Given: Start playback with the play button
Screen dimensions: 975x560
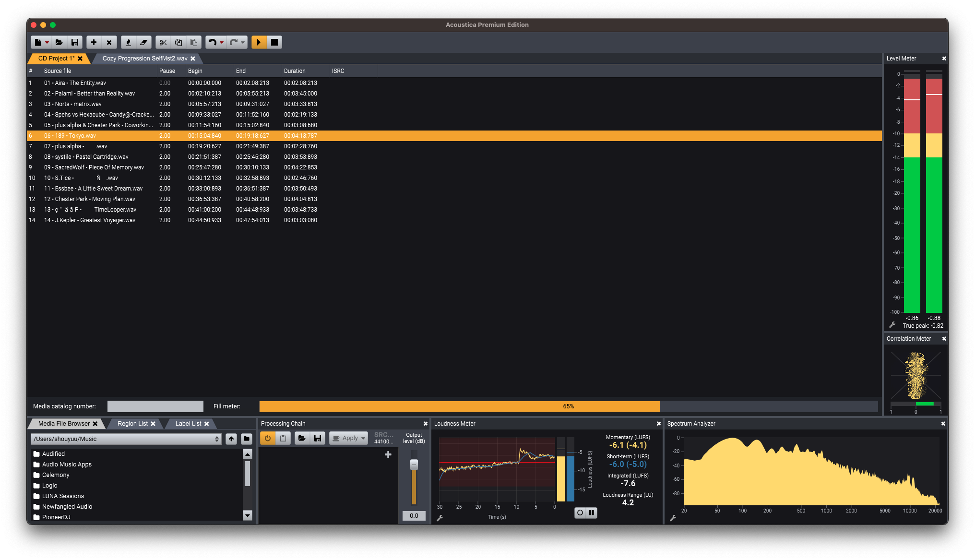Looking at the screenshot, I should coord(259,42).
